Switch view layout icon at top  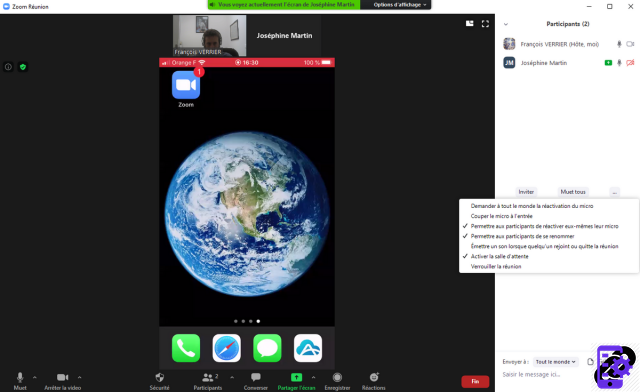tap(470, 24)
